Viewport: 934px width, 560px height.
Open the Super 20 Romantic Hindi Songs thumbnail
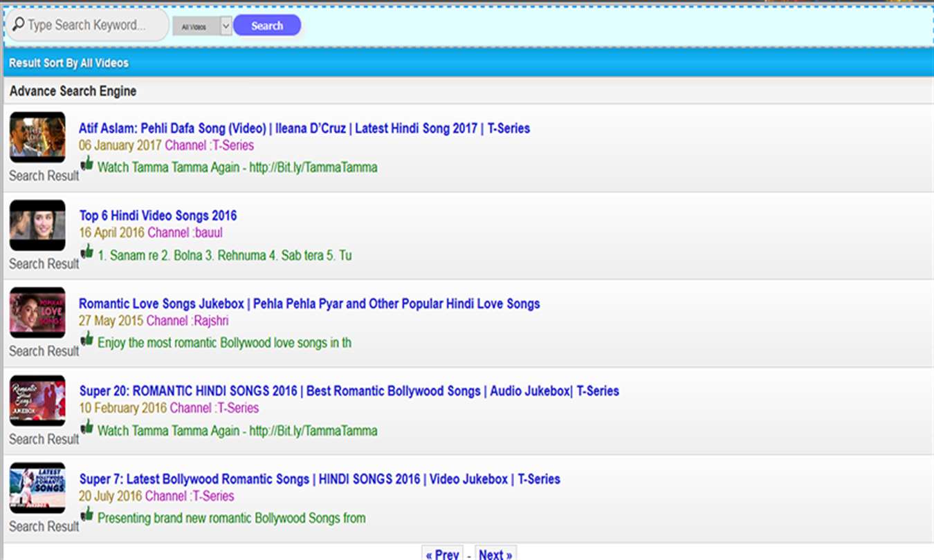tap(37, 400)
